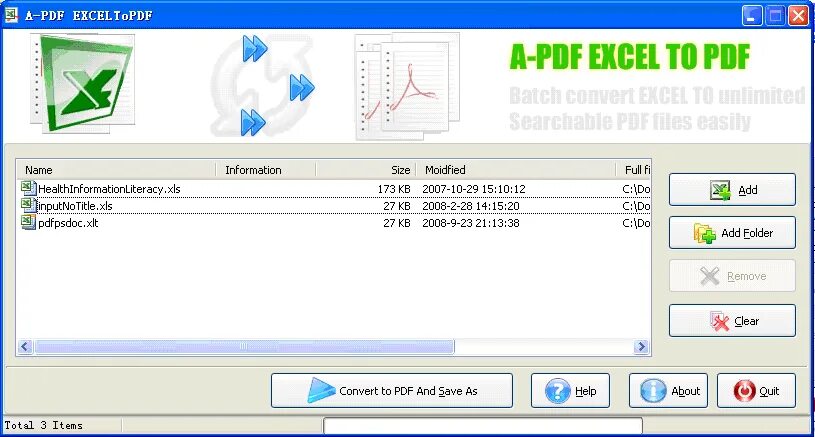
Task: Click the app icon in the title bar
Action: (x=11, y=15)
